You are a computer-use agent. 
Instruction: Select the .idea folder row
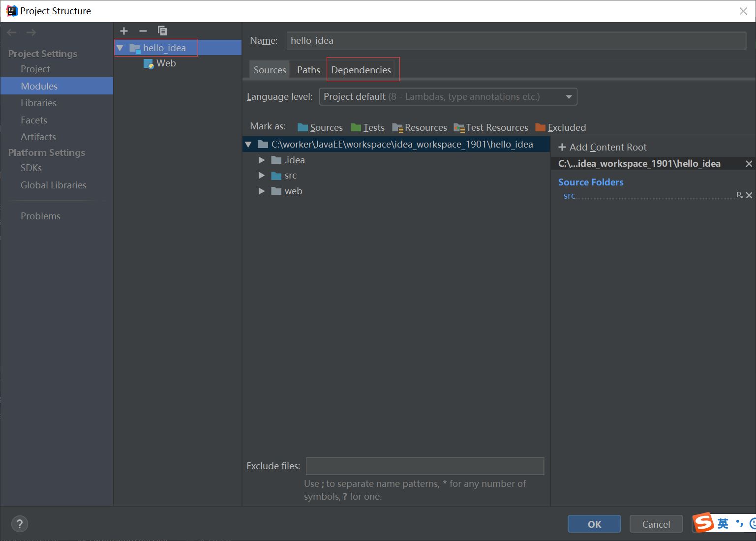click(x=396, y=160)
